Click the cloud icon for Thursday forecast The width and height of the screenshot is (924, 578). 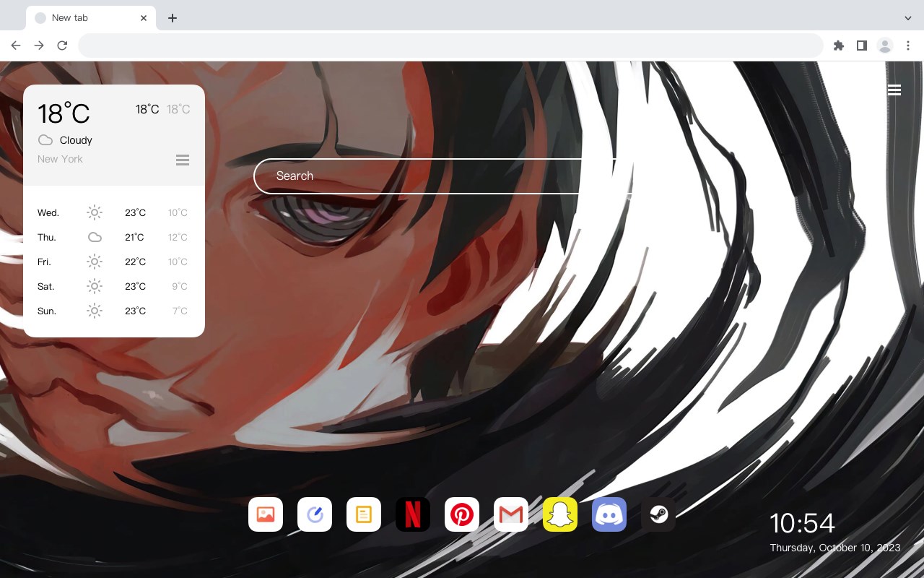(x=95, y=237)
